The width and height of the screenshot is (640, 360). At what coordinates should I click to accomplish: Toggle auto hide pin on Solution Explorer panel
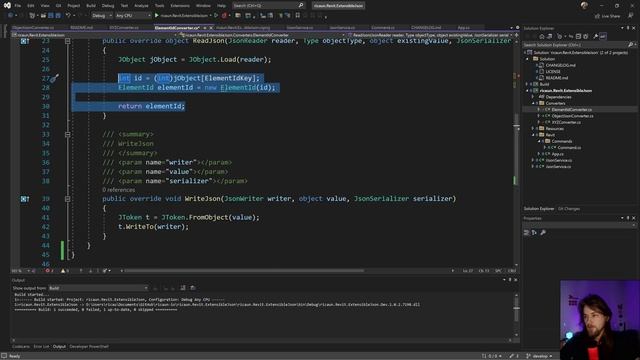(x=628, y=28)
